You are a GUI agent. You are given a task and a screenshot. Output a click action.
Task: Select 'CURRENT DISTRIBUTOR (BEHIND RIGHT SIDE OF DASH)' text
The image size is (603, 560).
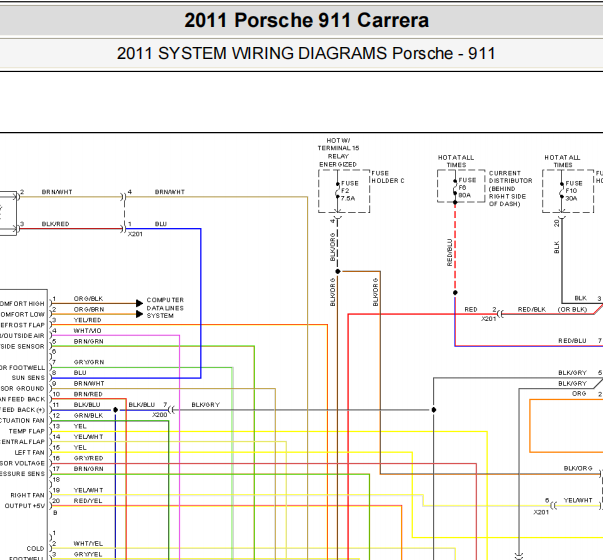pos(510,188)
